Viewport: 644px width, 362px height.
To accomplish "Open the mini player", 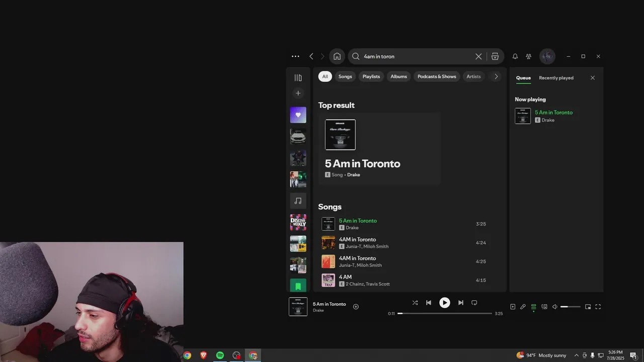I will pos(588,307).
